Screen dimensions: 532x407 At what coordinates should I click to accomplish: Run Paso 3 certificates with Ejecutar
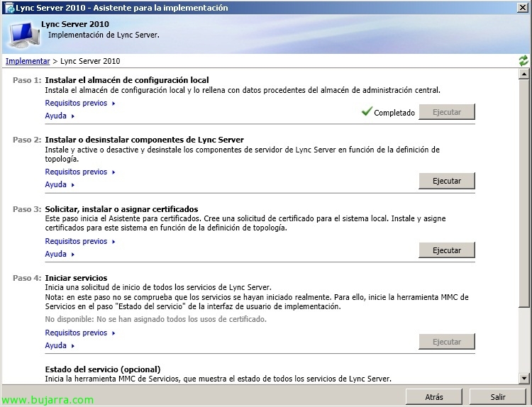tap(446, 250)
